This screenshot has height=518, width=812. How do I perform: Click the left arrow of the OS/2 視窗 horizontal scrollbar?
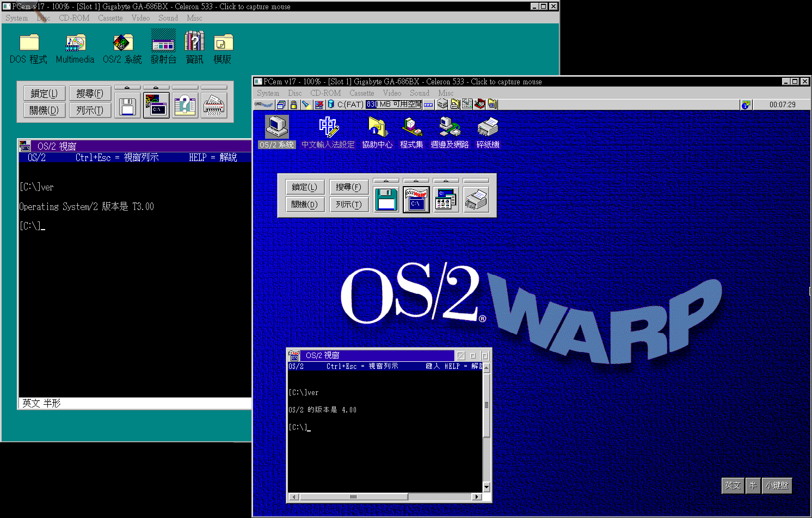(294, 497)
